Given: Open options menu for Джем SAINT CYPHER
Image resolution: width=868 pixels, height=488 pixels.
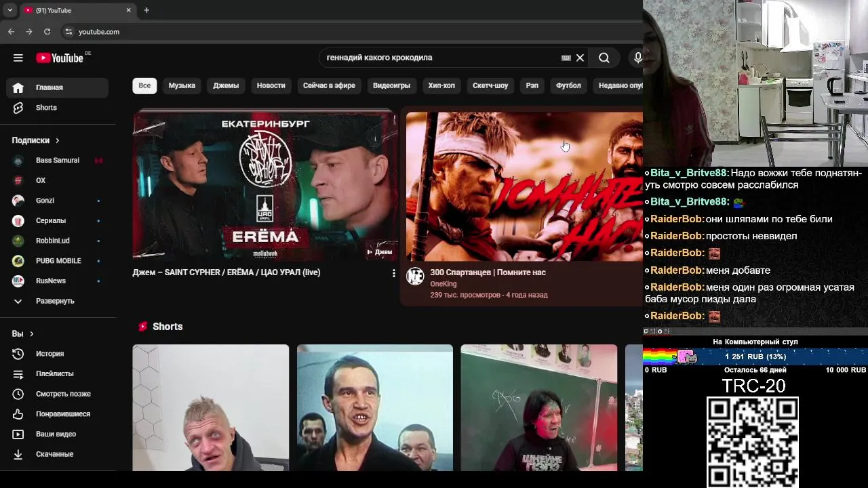Looking at the screenshot, I should 393,273.
